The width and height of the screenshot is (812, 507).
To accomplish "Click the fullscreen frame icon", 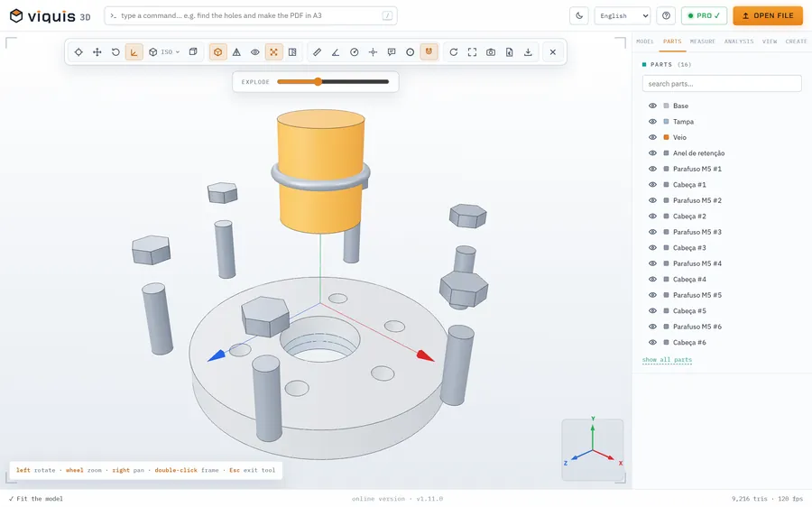I will pyautogui.click(x=472, y=51).
